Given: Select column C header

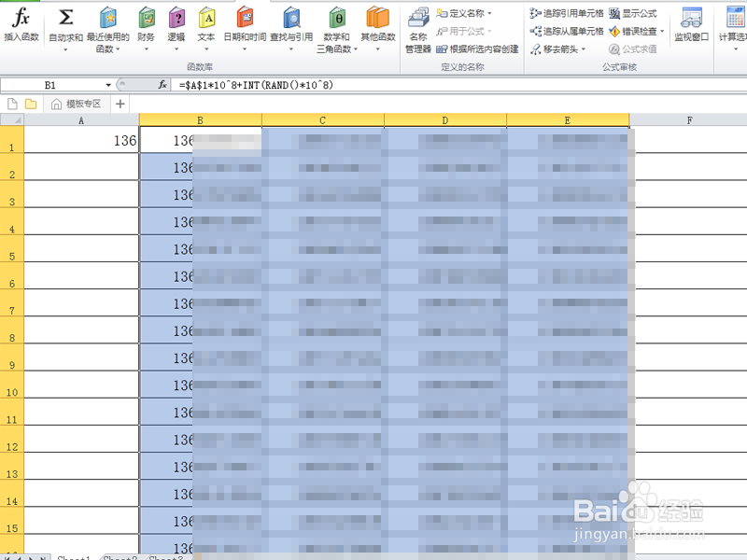Looking at the screenshot, I should pyautogui.click(x=322, y=120).
